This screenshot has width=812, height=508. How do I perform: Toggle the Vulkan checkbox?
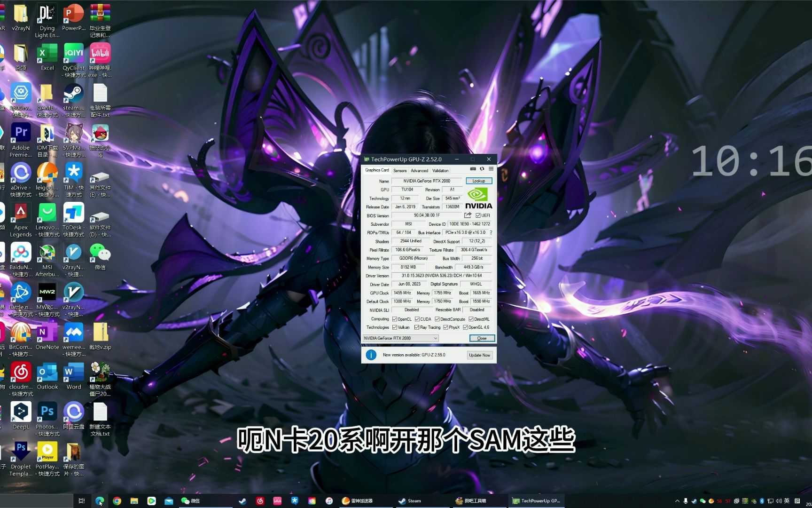pos(395,327)
